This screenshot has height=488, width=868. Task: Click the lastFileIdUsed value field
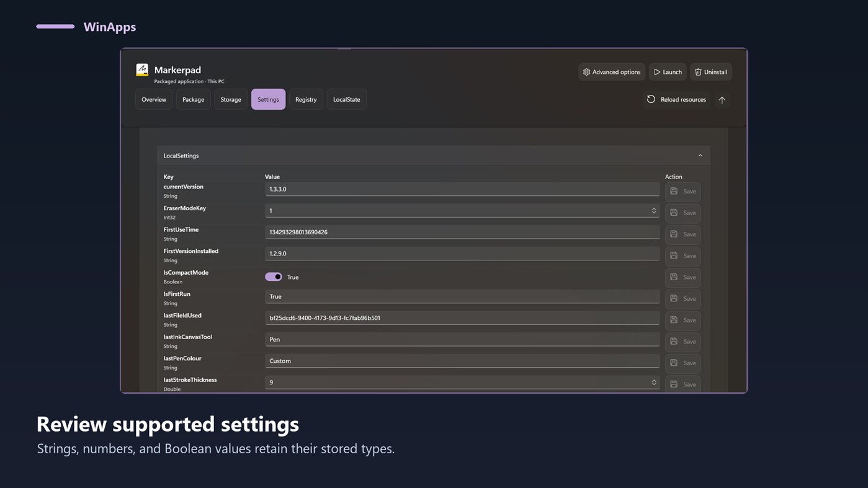point(462,318)
